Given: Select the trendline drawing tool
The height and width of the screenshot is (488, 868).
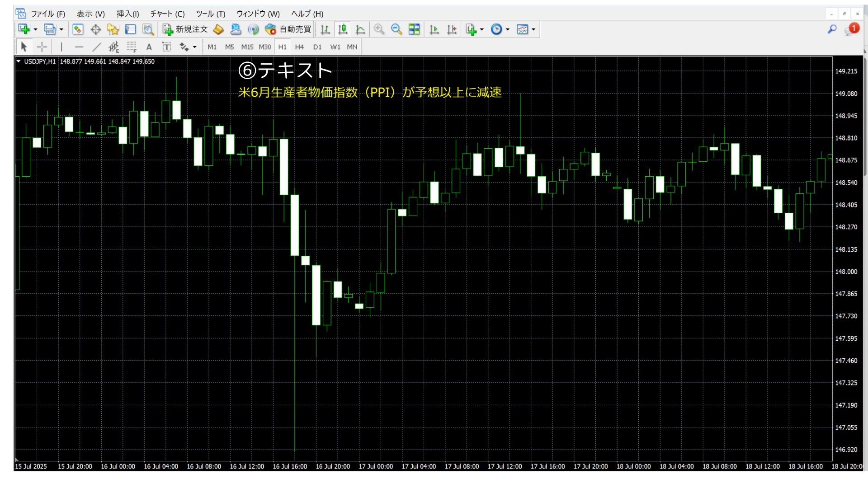Looking at the screenshot, I should coord(96,47).
